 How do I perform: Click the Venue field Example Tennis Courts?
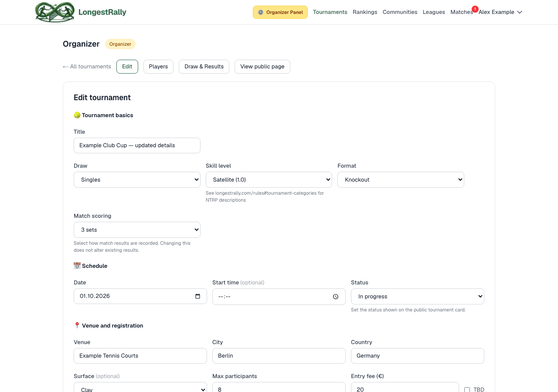[x=140, y=356]
